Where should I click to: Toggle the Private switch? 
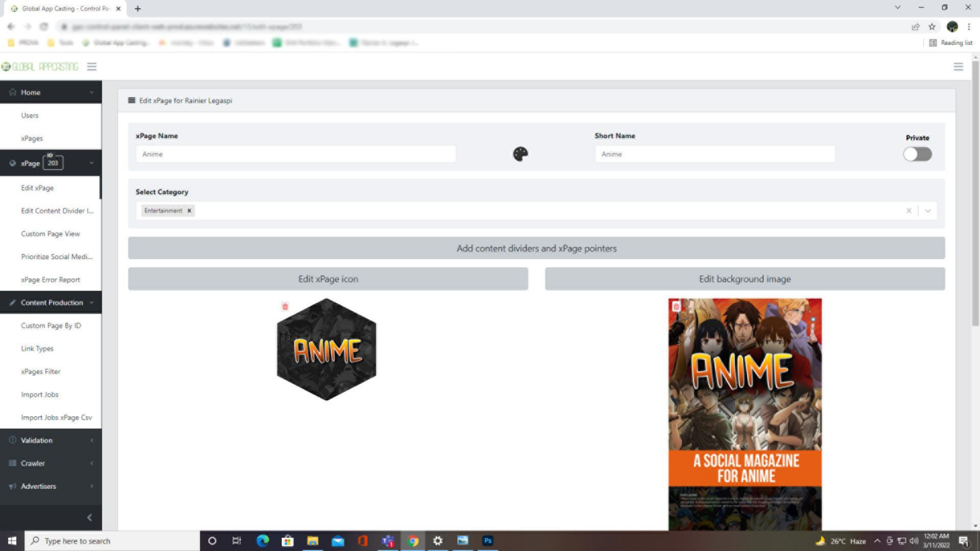pos(917,154)
